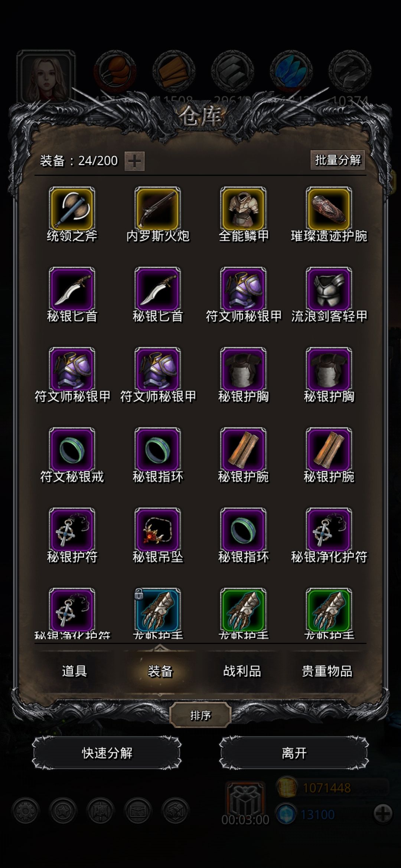Tap the 璀璨遗迹护腕 bracer icon
This screenshot has height=868, width=401.
coord(329,209)
